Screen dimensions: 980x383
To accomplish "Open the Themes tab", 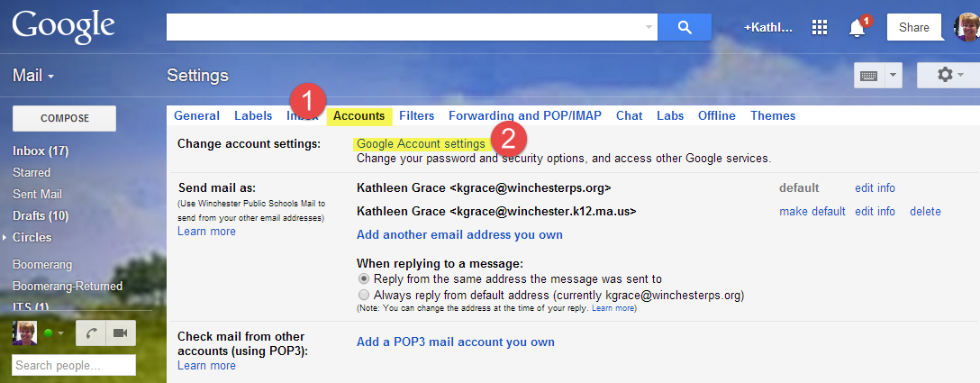I will (x=773, y=115).
